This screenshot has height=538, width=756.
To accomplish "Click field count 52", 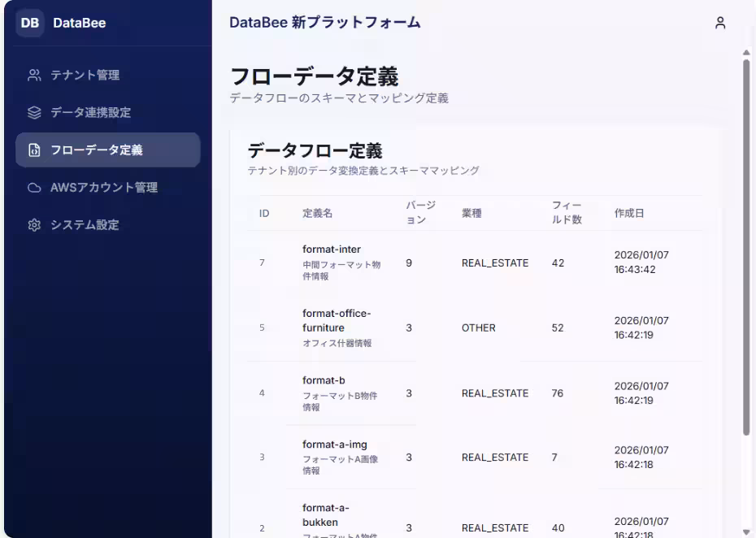I will [x=558, y=328].
